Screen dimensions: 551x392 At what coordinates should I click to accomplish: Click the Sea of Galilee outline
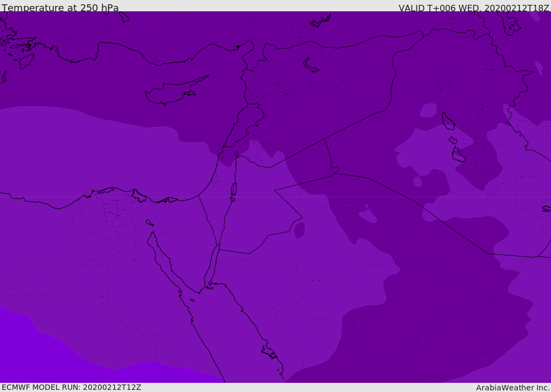pos(236,154)
